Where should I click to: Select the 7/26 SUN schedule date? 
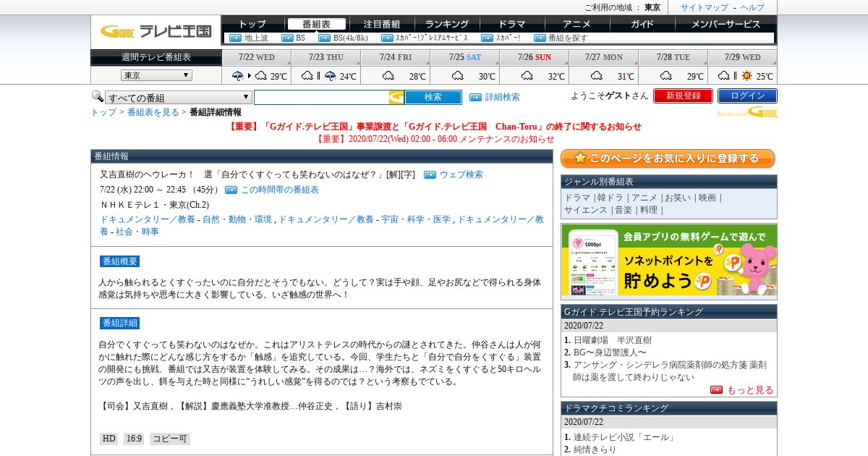click(534, 57)
